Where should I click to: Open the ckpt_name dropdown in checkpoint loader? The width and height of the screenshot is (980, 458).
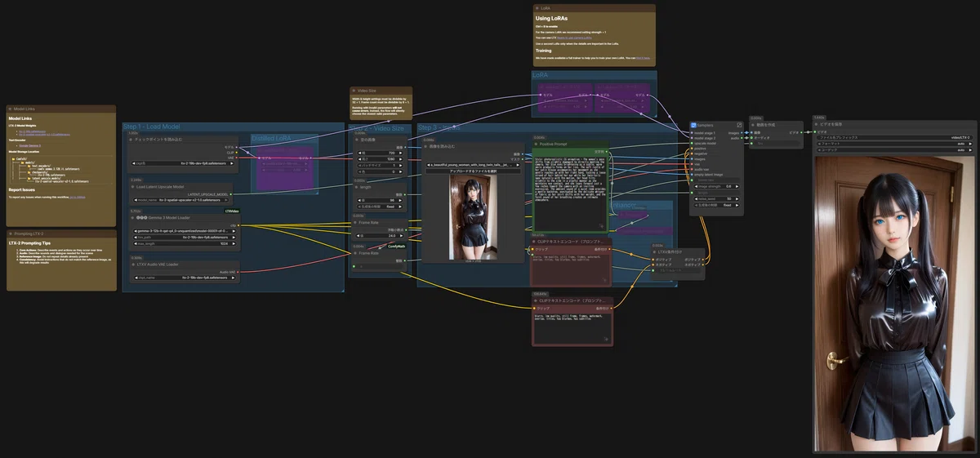(x=183, y=163)
